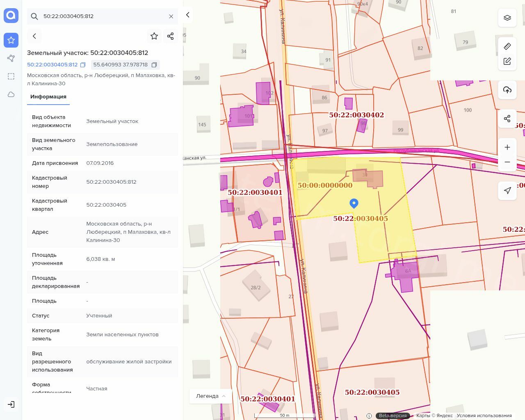The height and width of the screenshot is (420, 525).
Task: Add this parcel to favorites
Action: click(154, 36)
